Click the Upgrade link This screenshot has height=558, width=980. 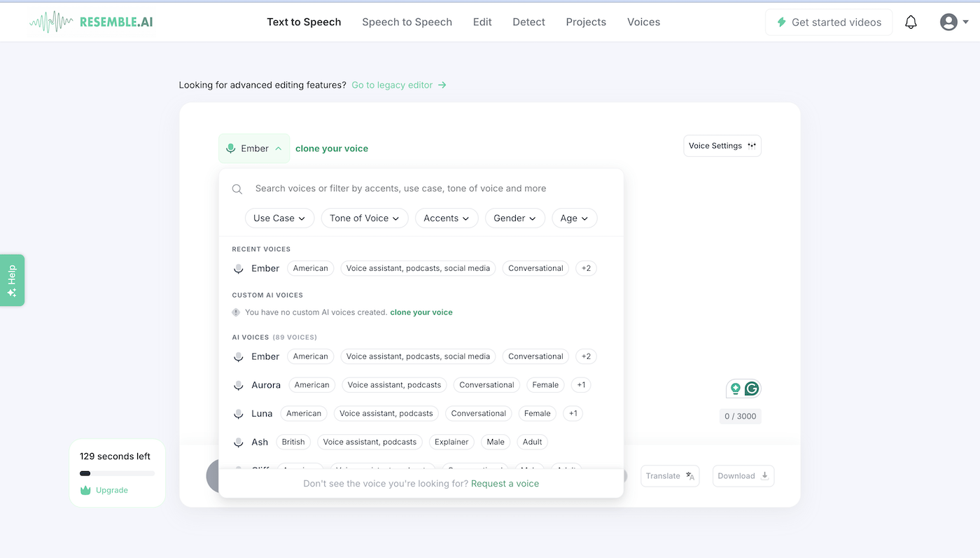tap(112, 490)
